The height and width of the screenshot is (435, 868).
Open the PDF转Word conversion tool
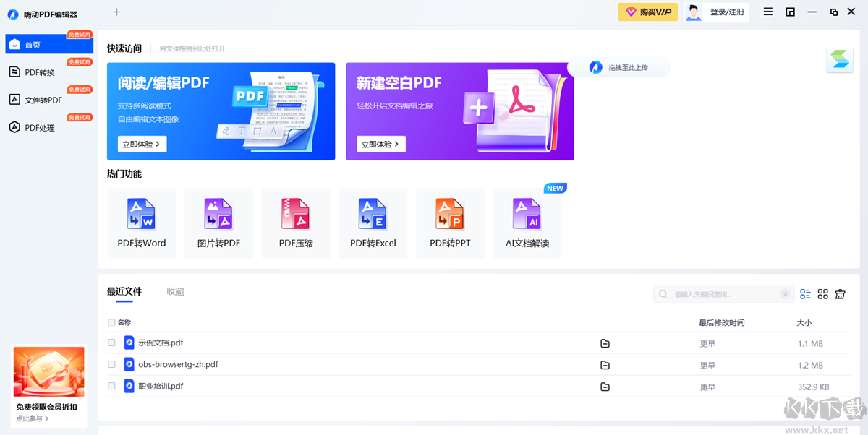tap(141, 223)
